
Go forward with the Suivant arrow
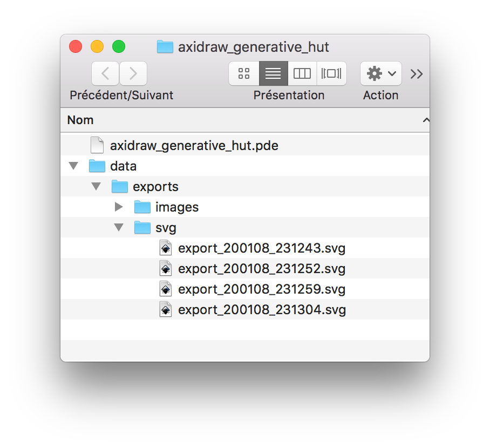[x=133, y=73]
